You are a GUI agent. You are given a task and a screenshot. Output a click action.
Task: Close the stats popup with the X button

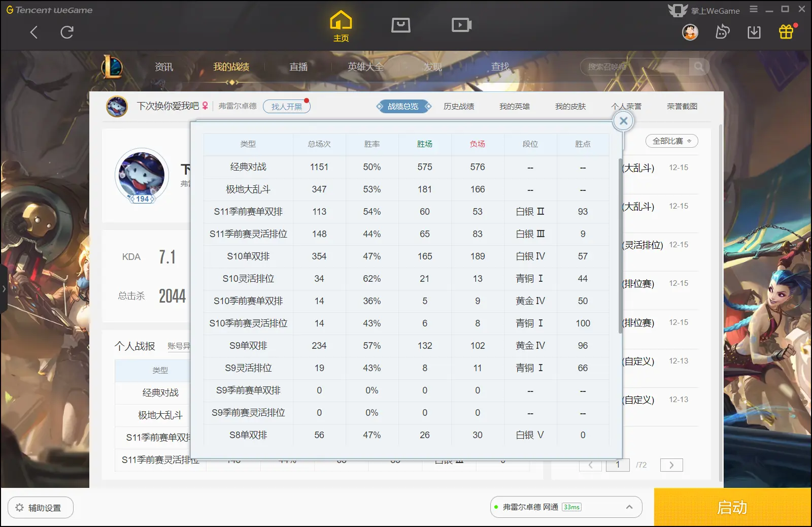624,121
